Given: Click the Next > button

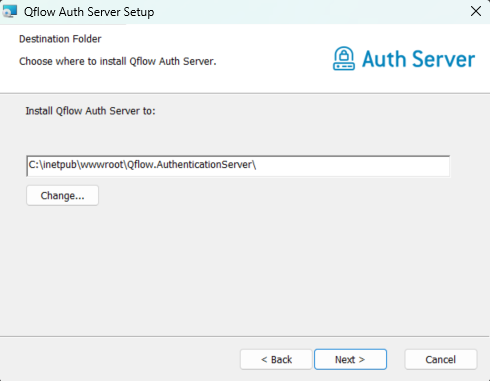Looking at the screenshot, I should [350, 359].
